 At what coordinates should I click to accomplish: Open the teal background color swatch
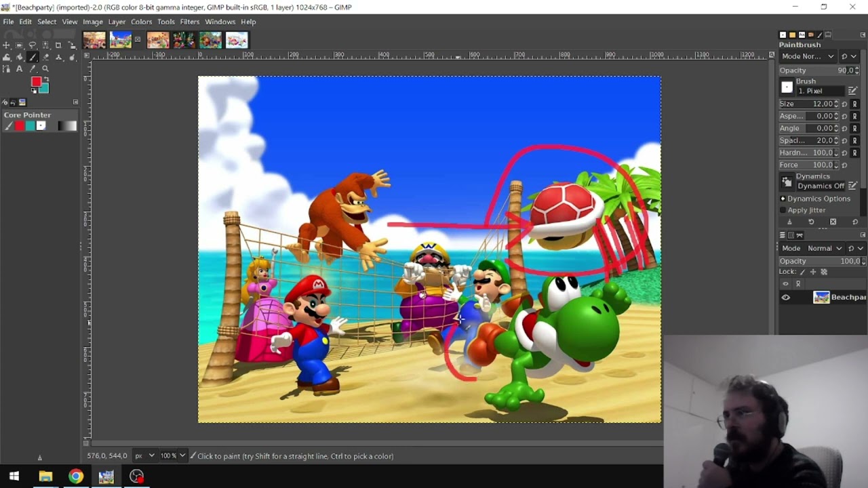click(45, 89)
